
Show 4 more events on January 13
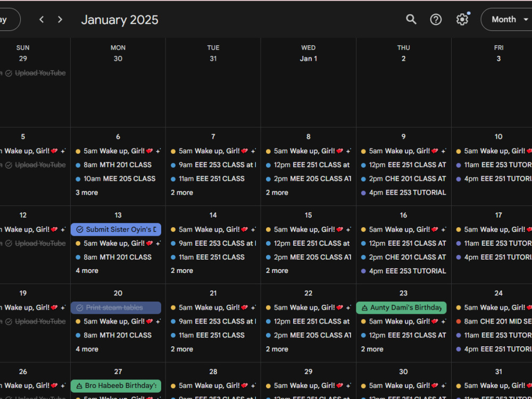(87, 271)
